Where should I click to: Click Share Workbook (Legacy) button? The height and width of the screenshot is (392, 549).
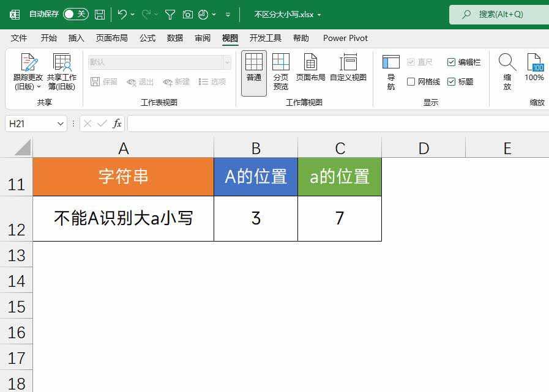point(62,72)
